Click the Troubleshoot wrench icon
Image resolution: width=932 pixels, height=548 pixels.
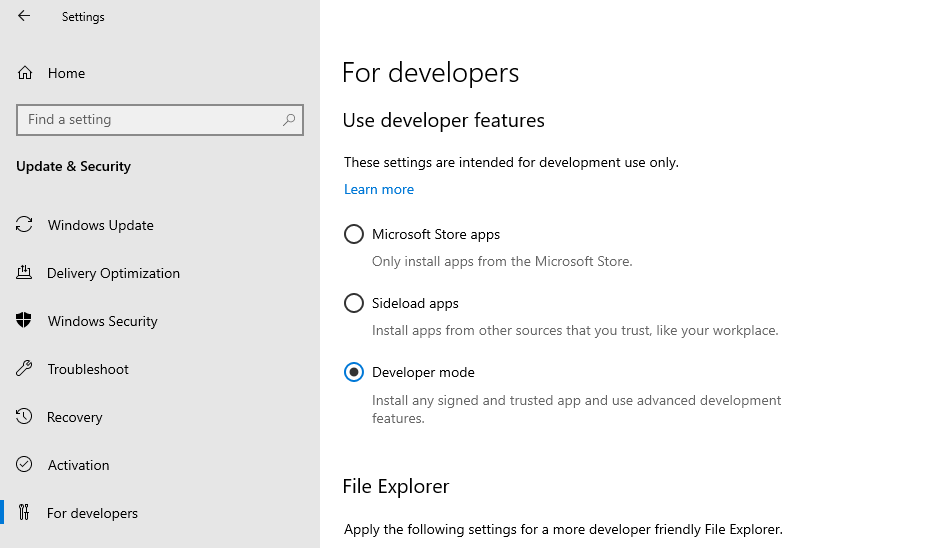(x=24, y=369)
